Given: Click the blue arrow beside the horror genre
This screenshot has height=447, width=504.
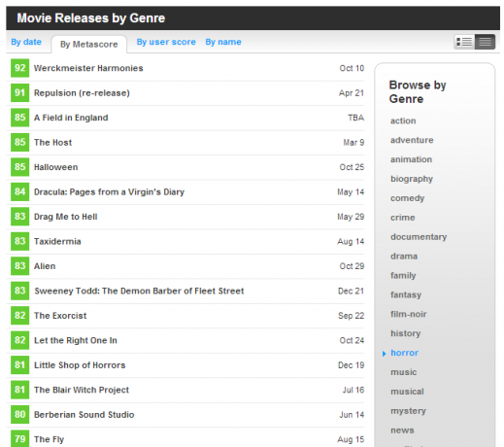Looking at the screenshot, I should click(384, 354).
